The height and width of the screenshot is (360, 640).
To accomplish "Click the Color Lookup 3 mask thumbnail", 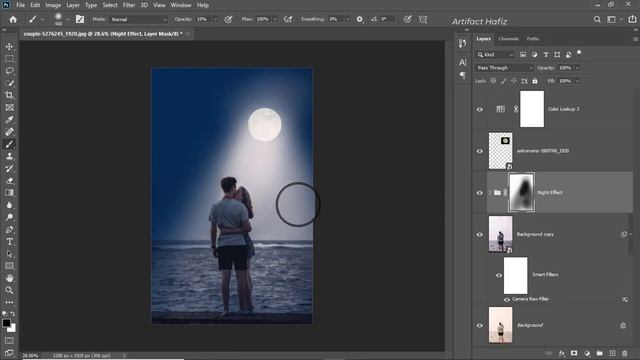I will (532, 109).
